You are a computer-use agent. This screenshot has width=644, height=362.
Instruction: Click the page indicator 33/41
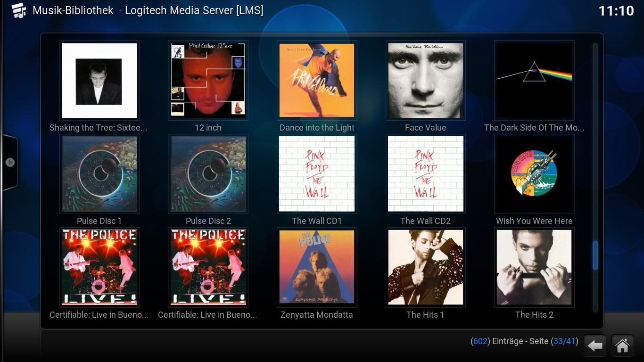click(565, 341)
